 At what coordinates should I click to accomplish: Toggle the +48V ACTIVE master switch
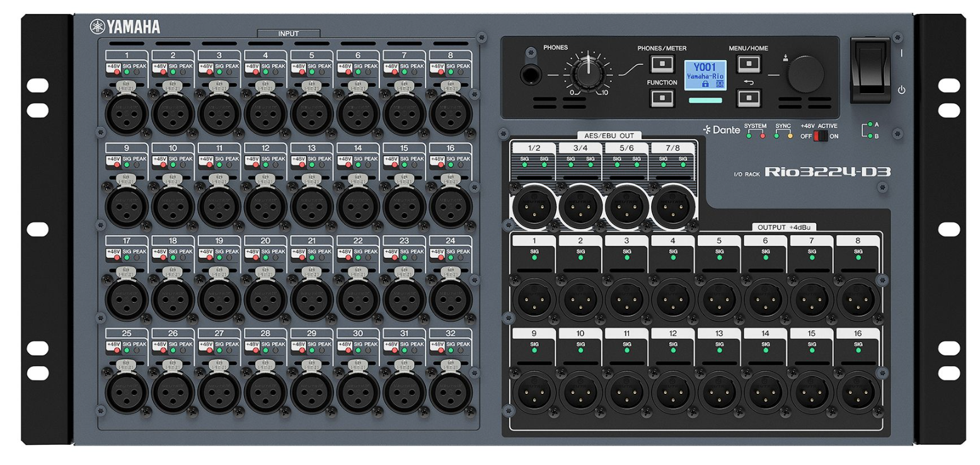(820, 136)
